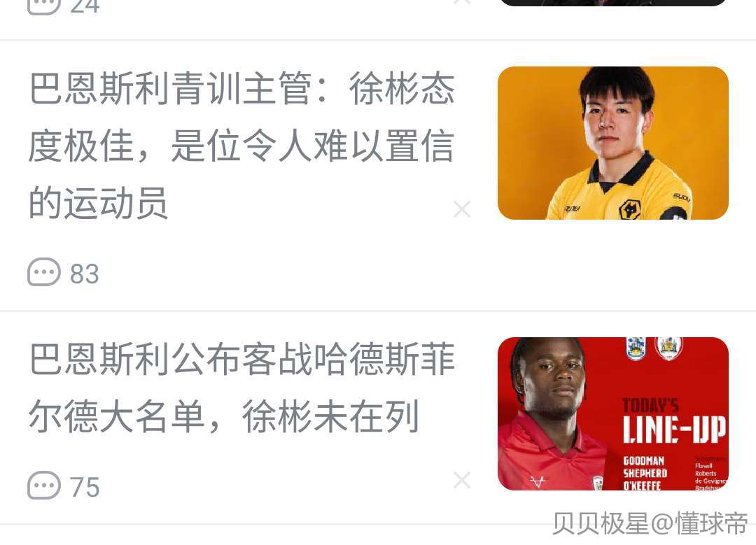Click the text 的运动员 in the first headline
The image size is (756, 545).
pos(99,204)
